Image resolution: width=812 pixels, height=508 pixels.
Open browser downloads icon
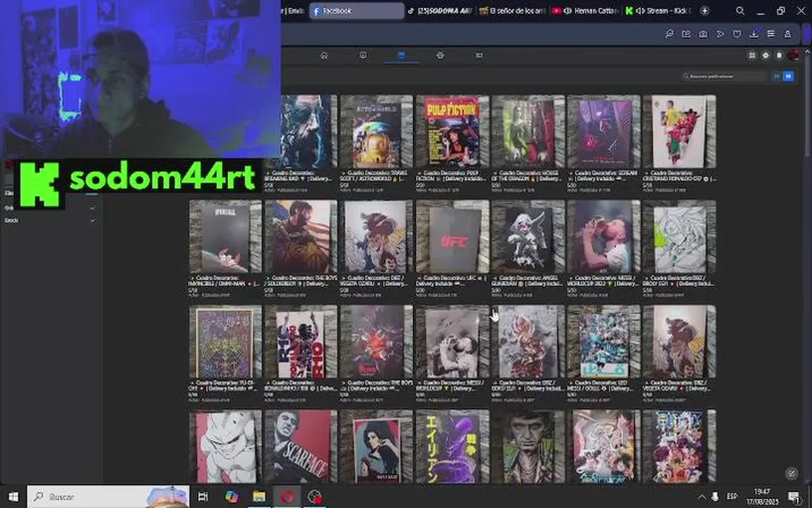point(754,34)
